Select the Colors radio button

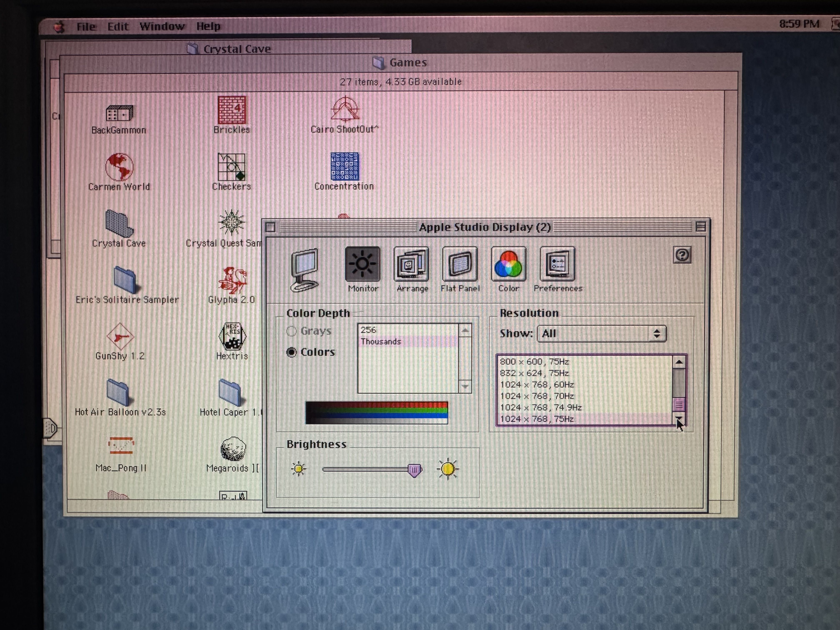tap(292, 352)
